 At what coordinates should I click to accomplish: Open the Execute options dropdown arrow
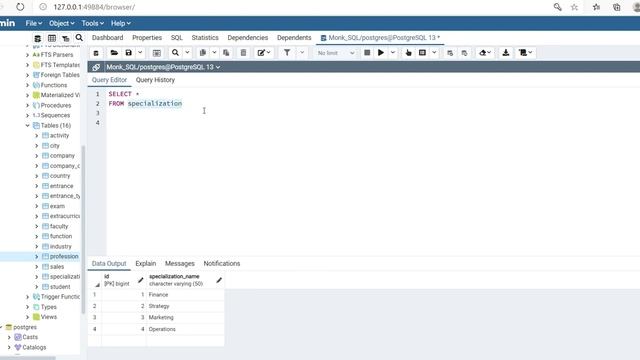tap(393, 53)
